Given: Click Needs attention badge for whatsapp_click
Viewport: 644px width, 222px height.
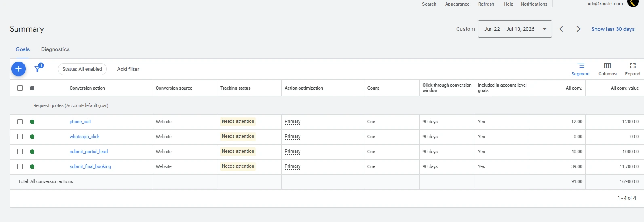Looking at the screenshot, I should pos(238,136).
